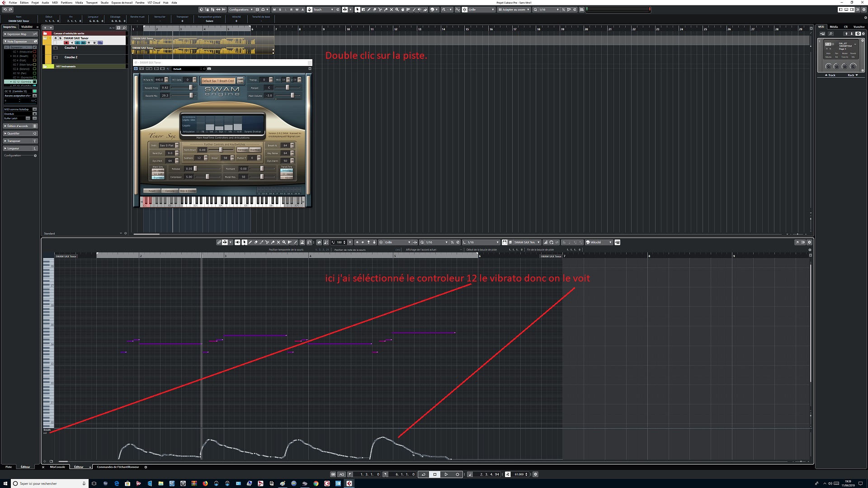Select the Draw tool in the project toolbar
868x488 pixels.
pyautogui.click(x=369, y=9)
